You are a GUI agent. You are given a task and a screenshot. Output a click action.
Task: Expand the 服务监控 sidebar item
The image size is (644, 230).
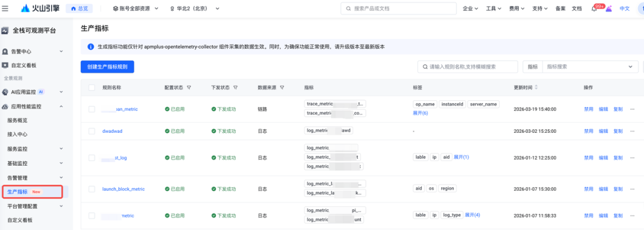pos(61,149)
